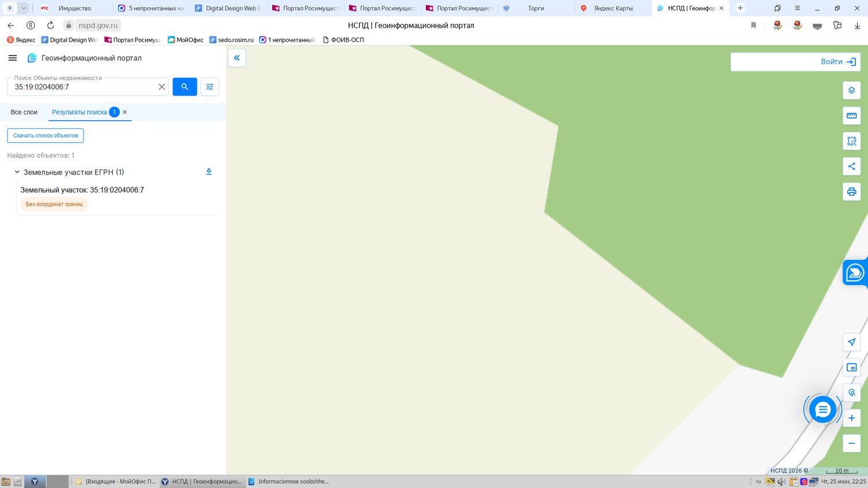
Task: Run the property search with the magnifier button
Action: 185,87
